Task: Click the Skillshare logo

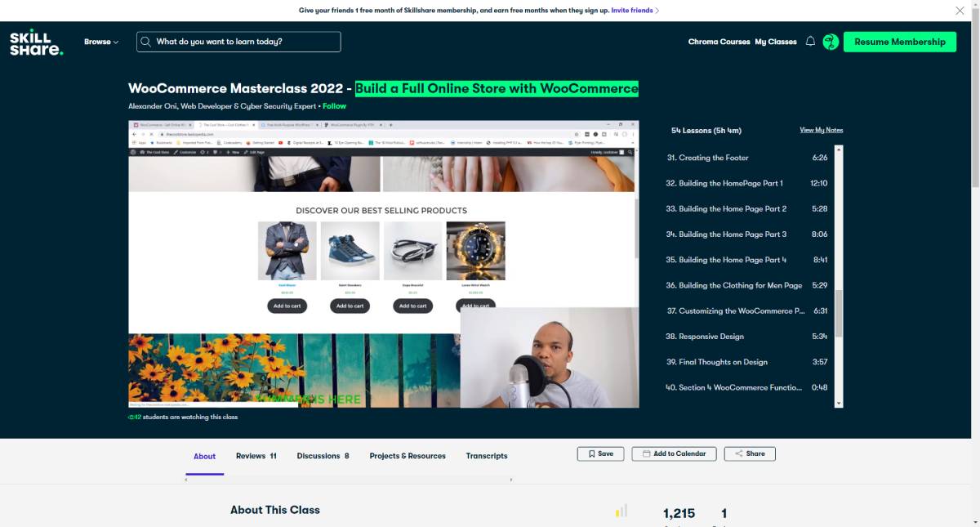Action: point(36,42)
